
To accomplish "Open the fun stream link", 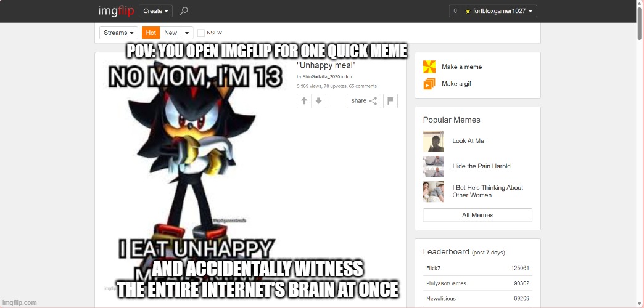I will tap(349, 77).
